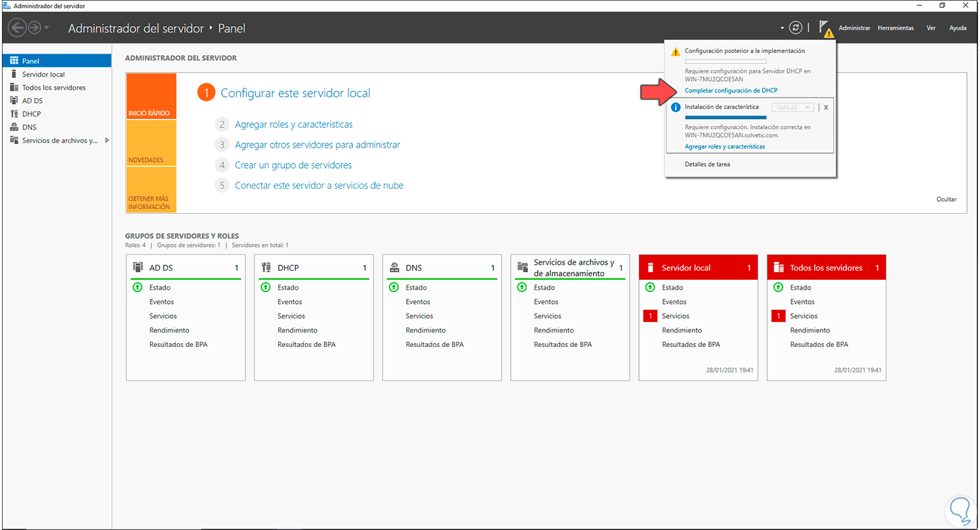980x530 pixels.
Task: Click Agregar roles y características in notification
Action: 725,146
